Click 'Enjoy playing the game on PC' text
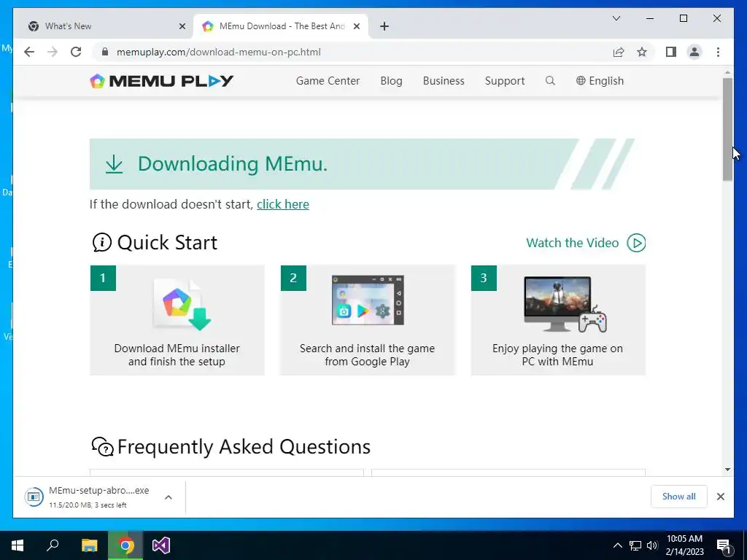Screen dimensions: 747x560 [x=557, y=355]
